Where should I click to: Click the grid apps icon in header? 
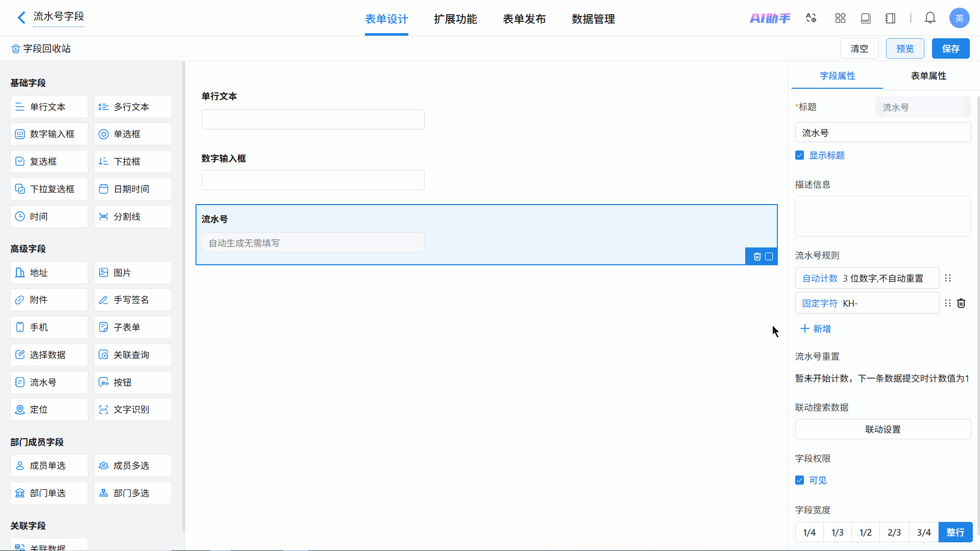[x=840, y=18]
